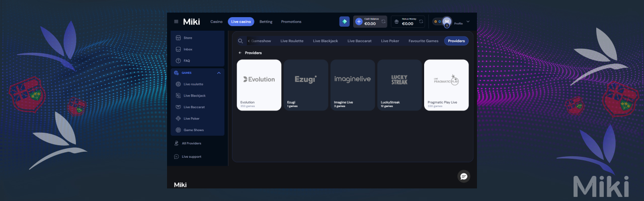Collapse the Games section chevron
The image size is (644, 201).
219,73
